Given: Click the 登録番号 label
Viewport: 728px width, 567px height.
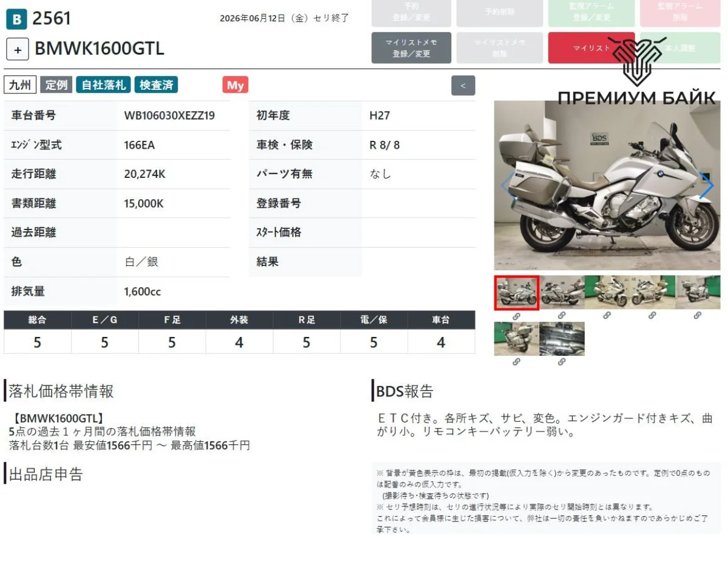Looking at the screenshot, I should pyautogui.click(x=278, y=203).
